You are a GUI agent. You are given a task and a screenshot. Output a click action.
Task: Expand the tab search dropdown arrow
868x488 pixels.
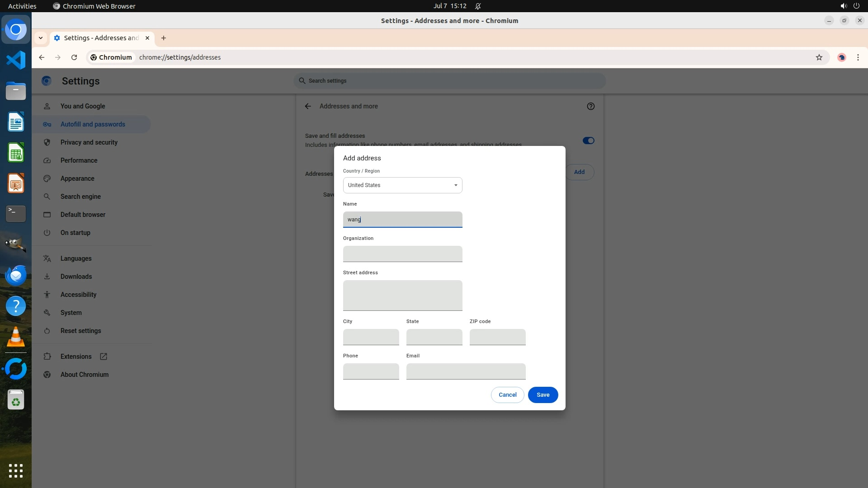coord(41,38)
